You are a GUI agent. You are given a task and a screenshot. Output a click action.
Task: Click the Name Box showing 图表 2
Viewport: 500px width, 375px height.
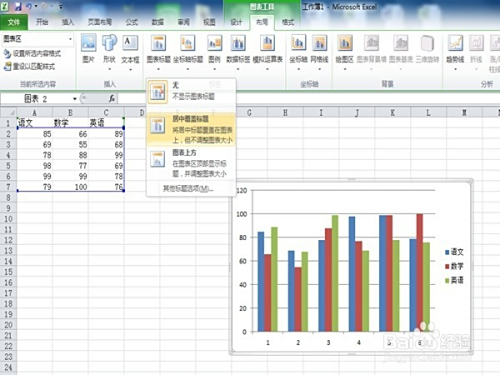36,99
